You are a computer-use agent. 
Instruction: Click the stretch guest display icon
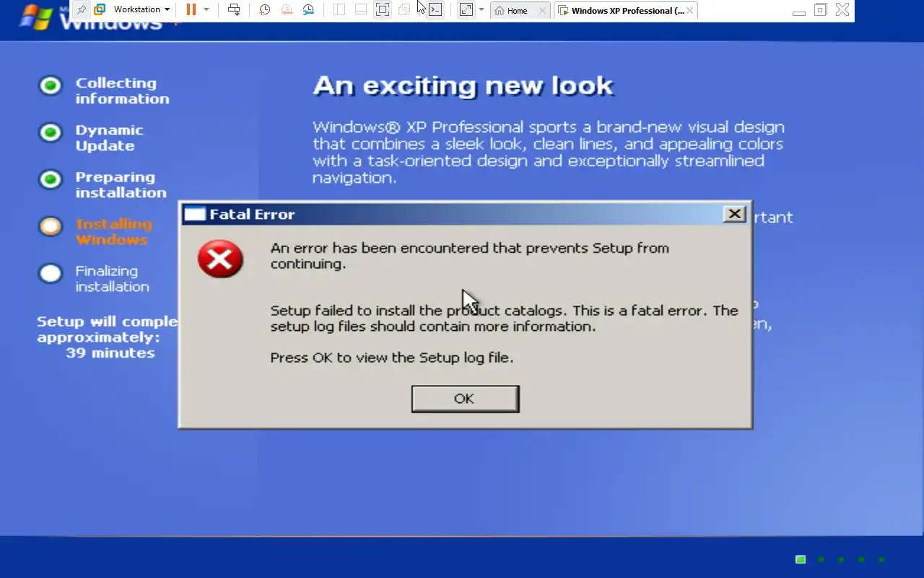[x=466, y=9]
